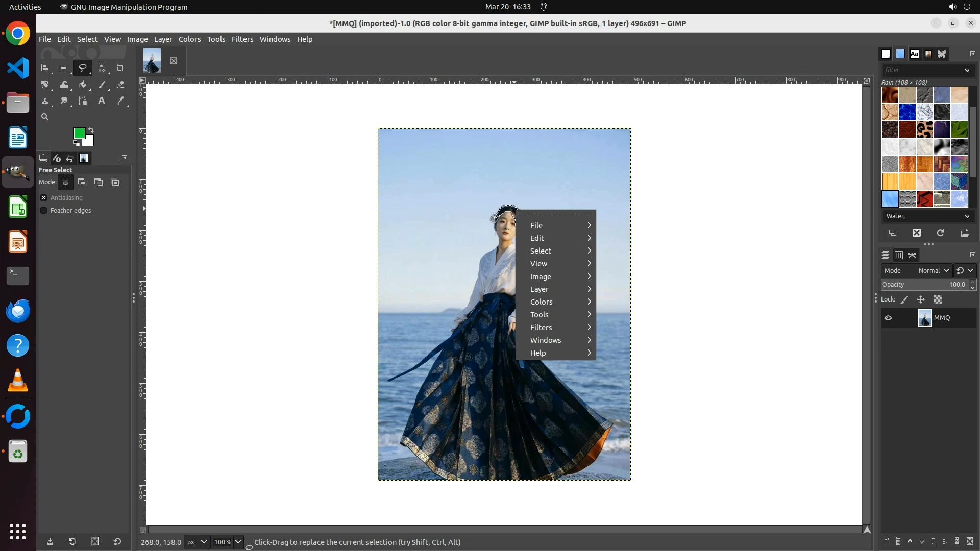Expand the Water pattern tag dropdown
This screenshot has height=551, width=980.
pos(967,216)
